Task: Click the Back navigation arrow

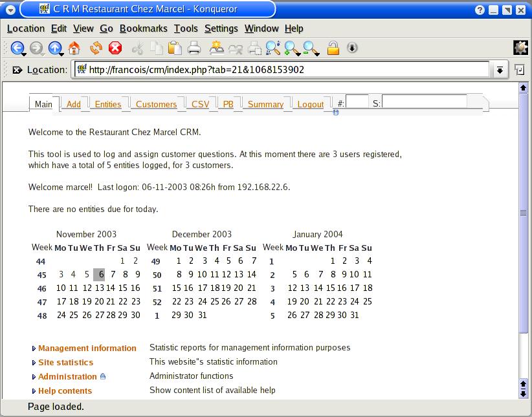Action: [17, 48]
